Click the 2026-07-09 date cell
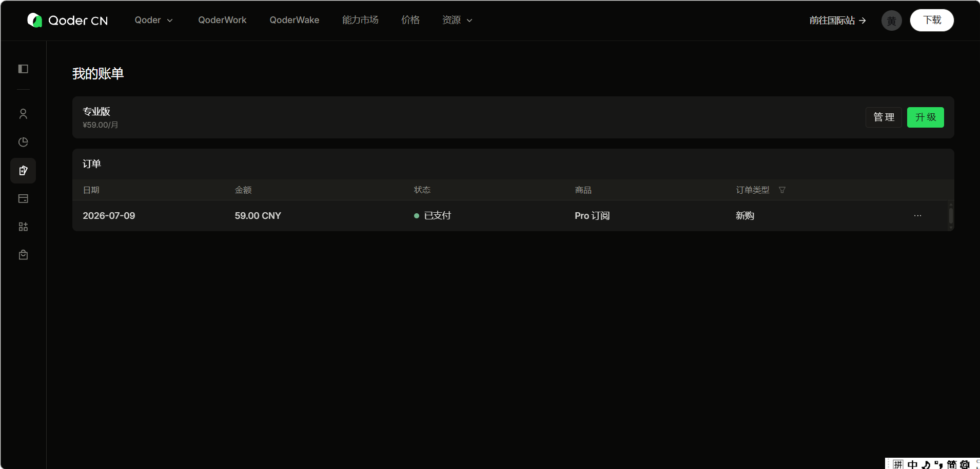This screenshot has height=469, width=980. (x=109, y=216)
